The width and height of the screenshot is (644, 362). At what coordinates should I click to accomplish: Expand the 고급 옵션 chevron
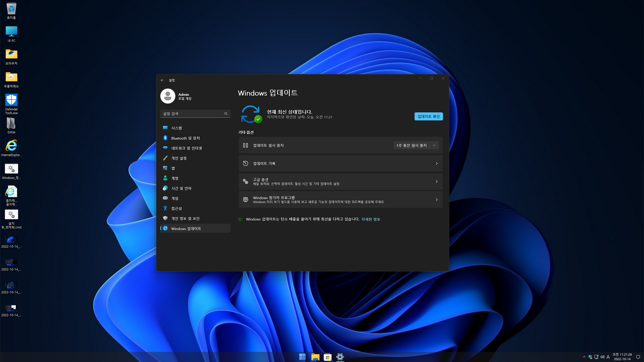(437, 182)
